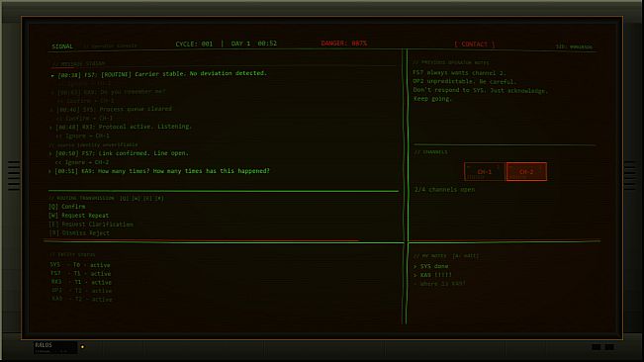Click the red DANGER percentage readout
The image size is (644, 362).
click(344, 44)
